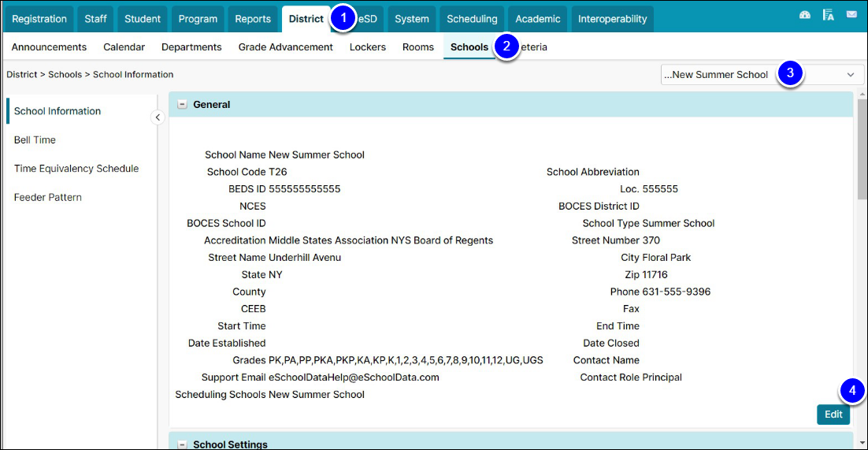
Task: Click the font accessibility icon
Action: pyautogui.click(x=828, y=16)
